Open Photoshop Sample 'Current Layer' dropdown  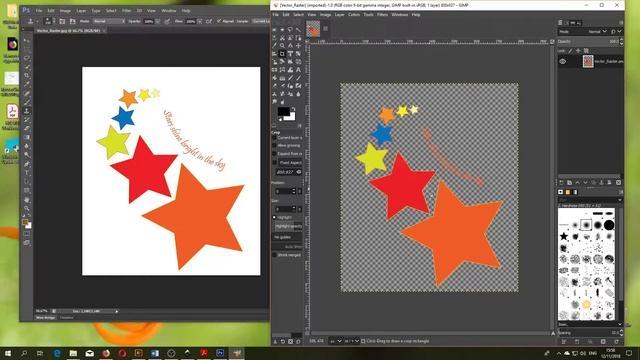click(261, 21)
